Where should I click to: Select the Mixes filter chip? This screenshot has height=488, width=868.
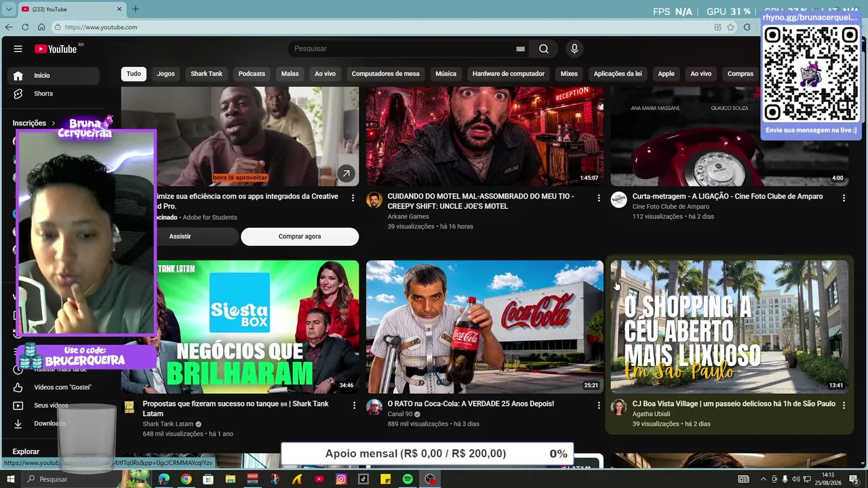[x=569, y=74]
